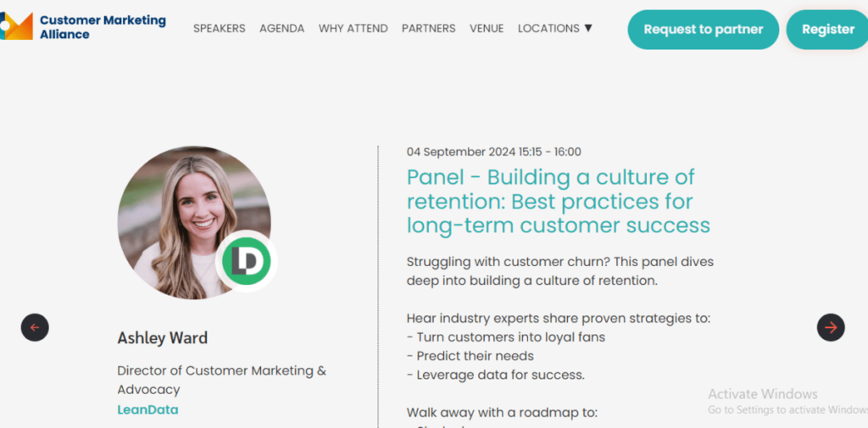Go to the AGENDA page

[x=281, y=28]
